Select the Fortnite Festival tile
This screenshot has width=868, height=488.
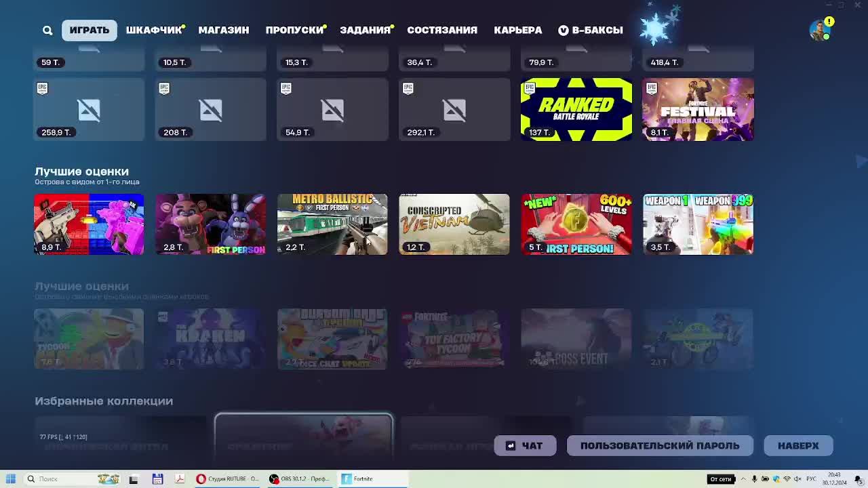[698, 109]
